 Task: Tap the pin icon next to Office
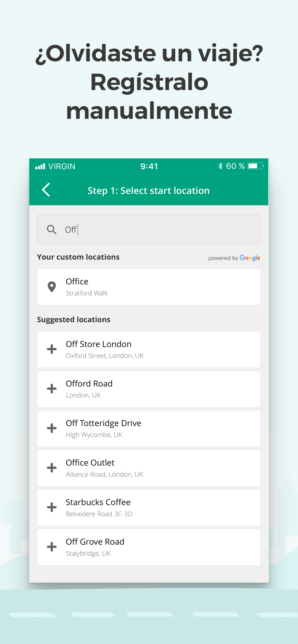coord(52,287)
